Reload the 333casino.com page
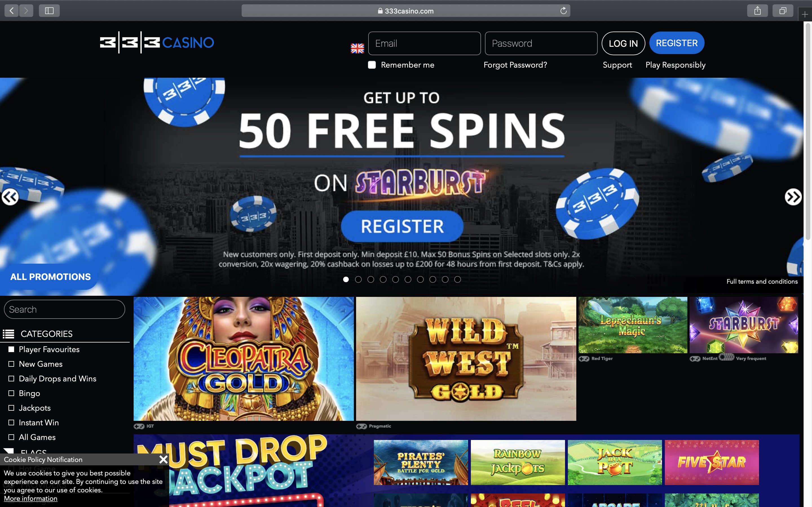The height and width of the screenshot is (507, 812). [563, 11]
